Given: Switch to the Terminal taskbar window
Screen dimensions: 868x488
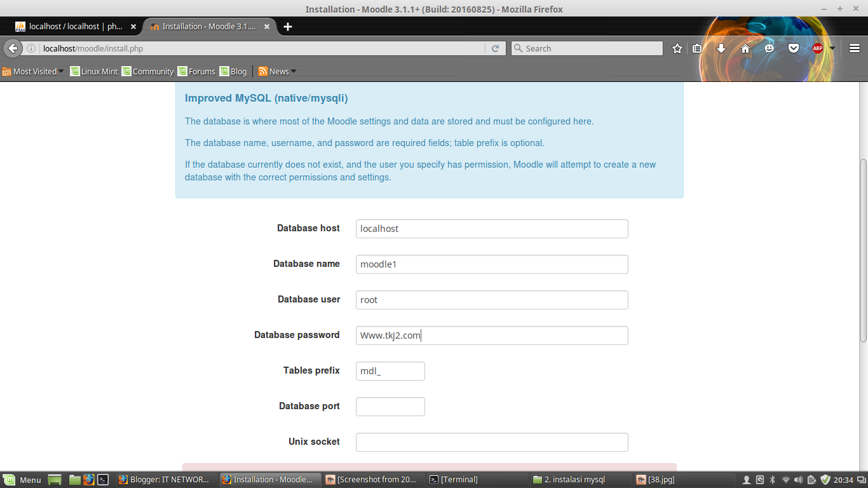Looking at the screenshot, I should (x=477, y=480).
